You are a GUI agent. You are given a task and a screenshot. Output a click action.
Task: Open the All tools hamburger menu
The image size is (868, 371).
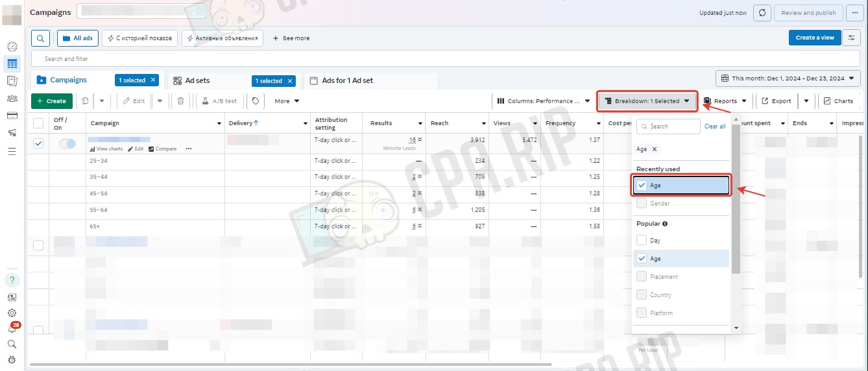point(12,151)
